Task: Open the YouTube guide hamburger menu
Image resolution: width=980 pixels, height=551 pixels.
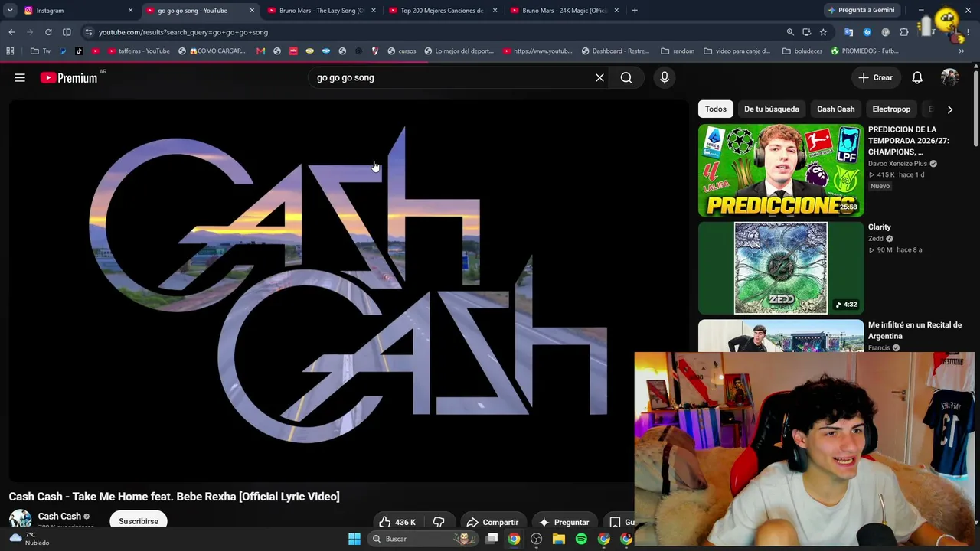Action: point(20,77)
